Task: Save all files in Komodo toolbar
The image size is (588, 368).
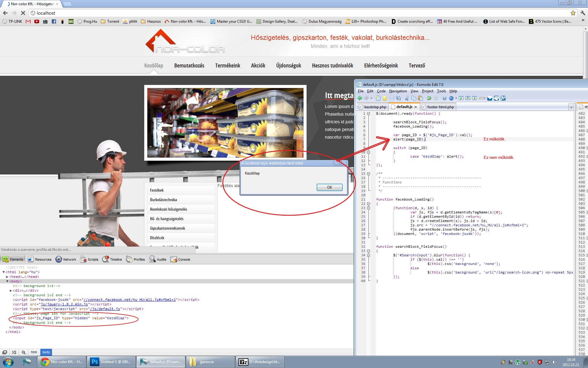Action: [x=398, y=98]
